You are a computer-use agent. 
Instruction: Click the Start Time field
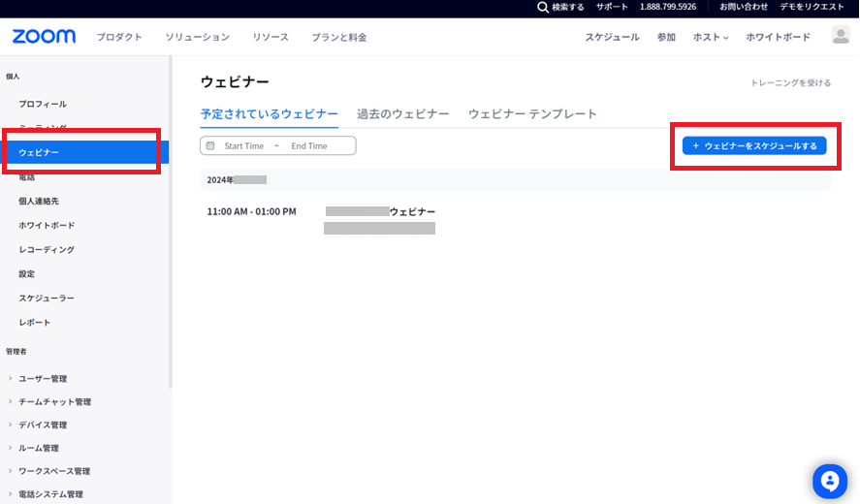coord(244,146)
